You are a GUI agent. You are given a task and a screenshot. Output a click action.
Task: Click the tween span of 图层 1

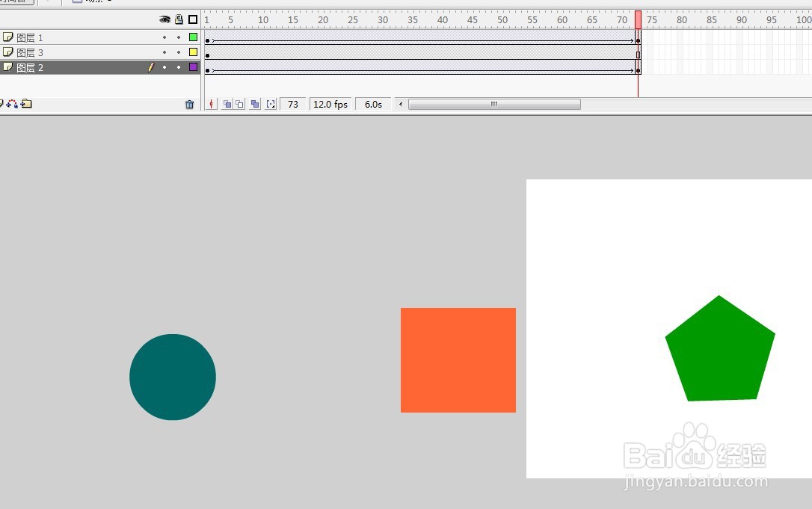422,37
